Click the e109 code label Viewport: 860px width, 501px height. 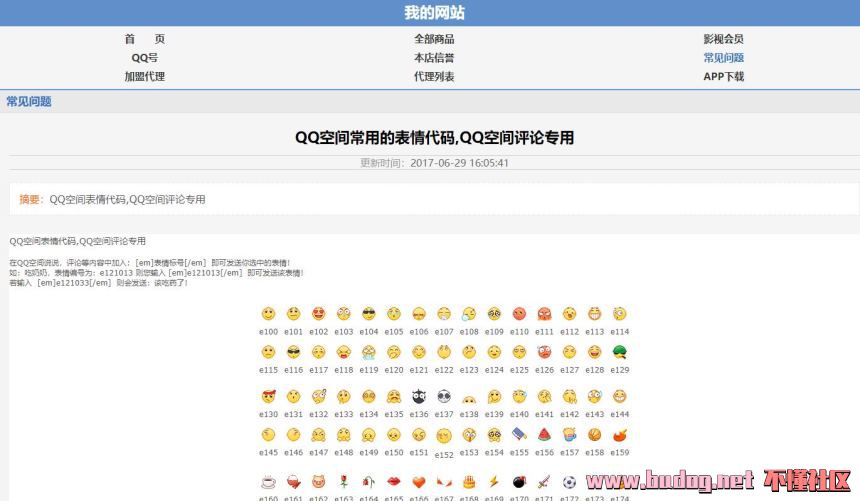tap(494, 331)
